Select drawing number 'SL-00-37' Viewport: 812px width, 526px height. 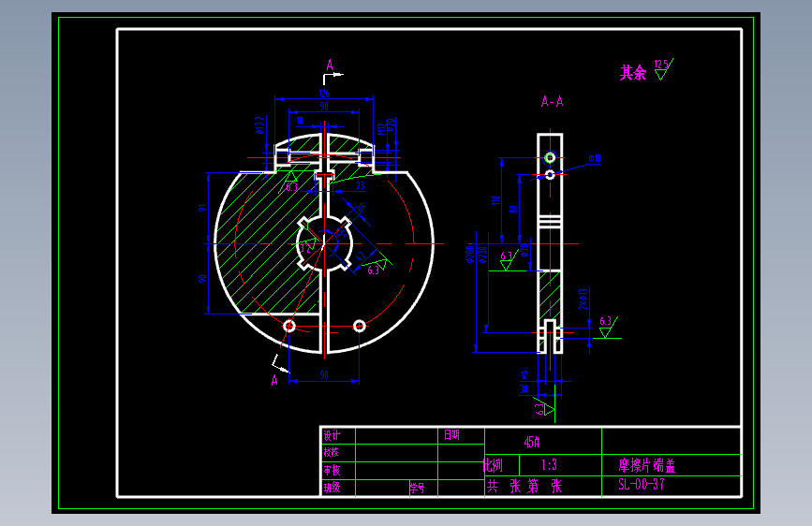[642, 485]
